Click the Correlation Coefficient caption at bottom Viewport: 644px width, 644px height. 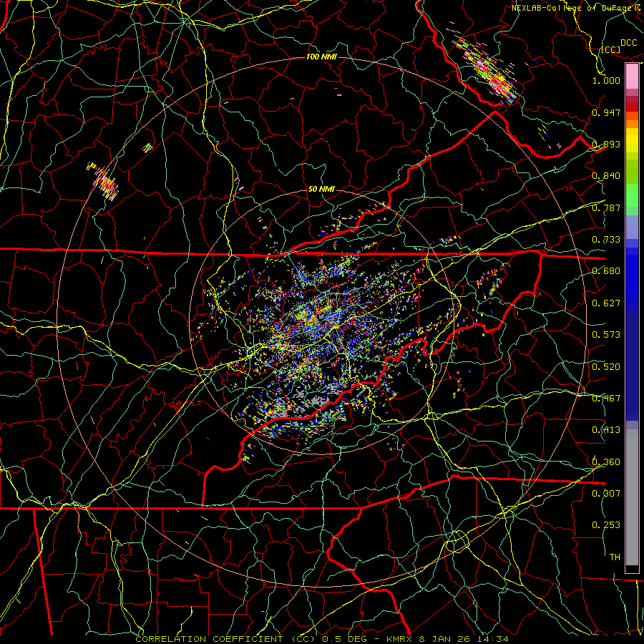click(322, 639)
